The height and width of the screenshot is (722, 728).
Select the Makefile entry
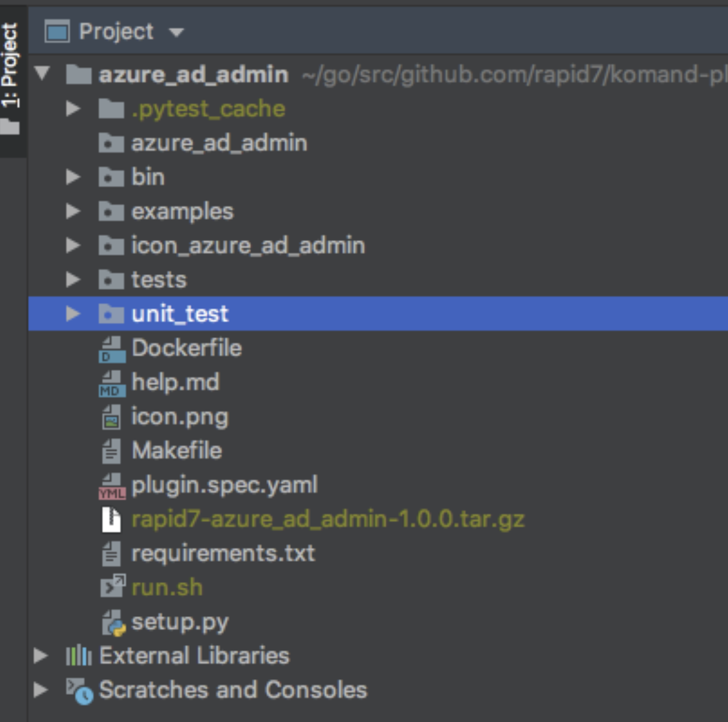177,451
